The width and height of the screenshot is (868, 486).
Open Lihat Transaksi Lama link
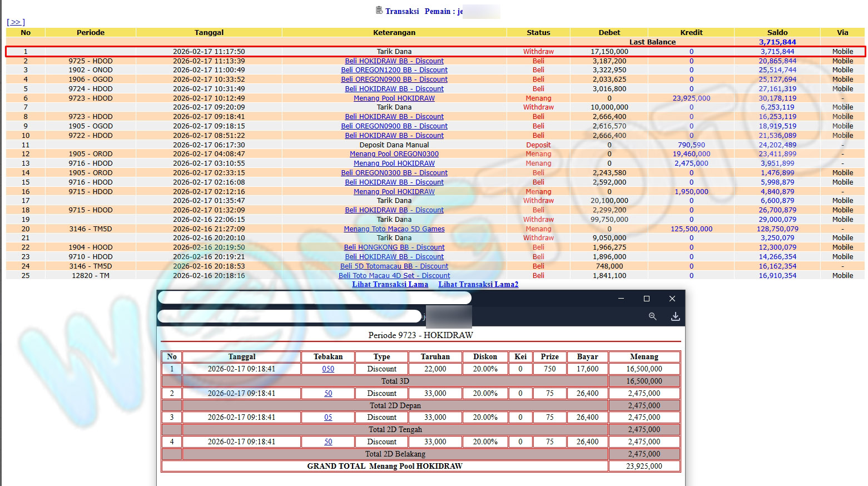tap(390, 285)
